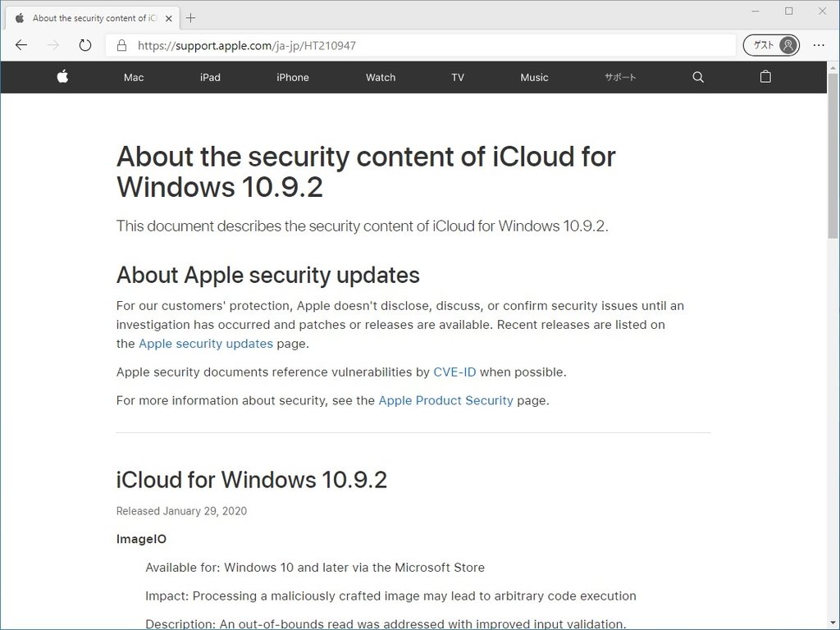Open browser settings via the ellipsis icon
This screenshot has width=840, height=630.
pyautogui.click(x=819, y=45)
